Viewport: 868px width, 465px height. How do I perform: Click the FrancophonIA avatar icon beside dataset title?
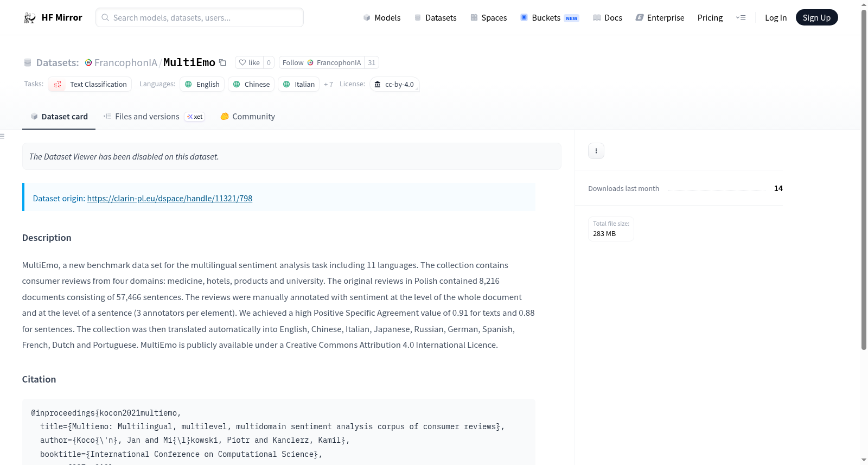(88, 62)
